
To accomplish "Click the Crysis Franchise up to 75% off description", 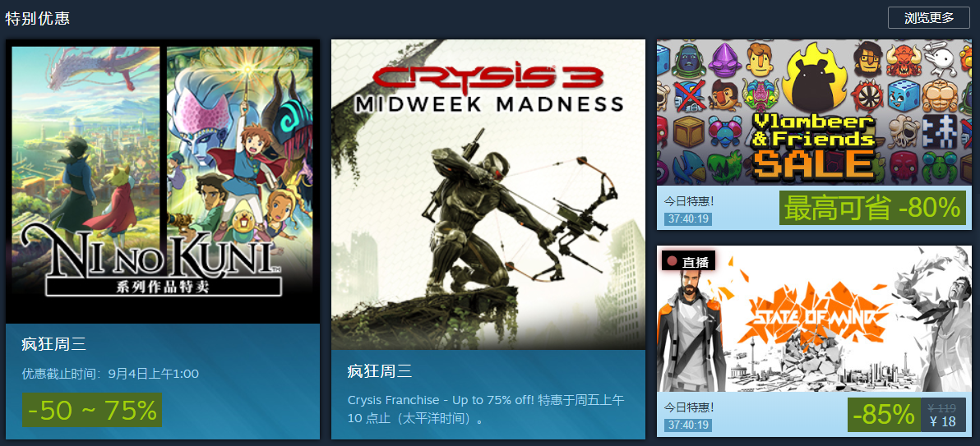I will [x=486, y=408].
